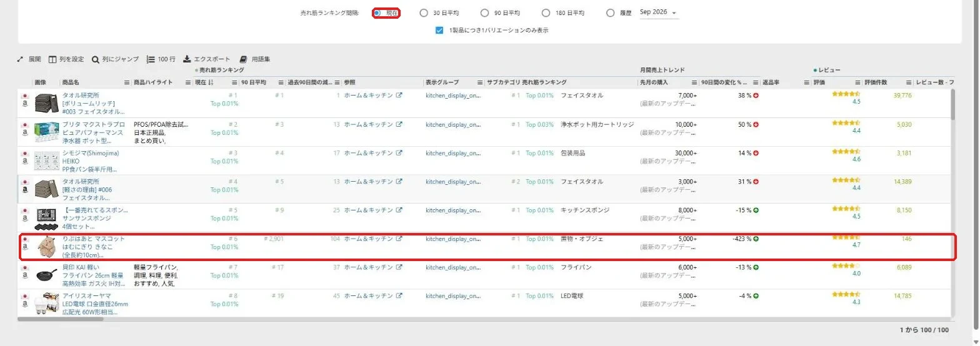
Task: Open ホーム＆キッチン external link in rank 1 row
Action: (x=399, y=96)
